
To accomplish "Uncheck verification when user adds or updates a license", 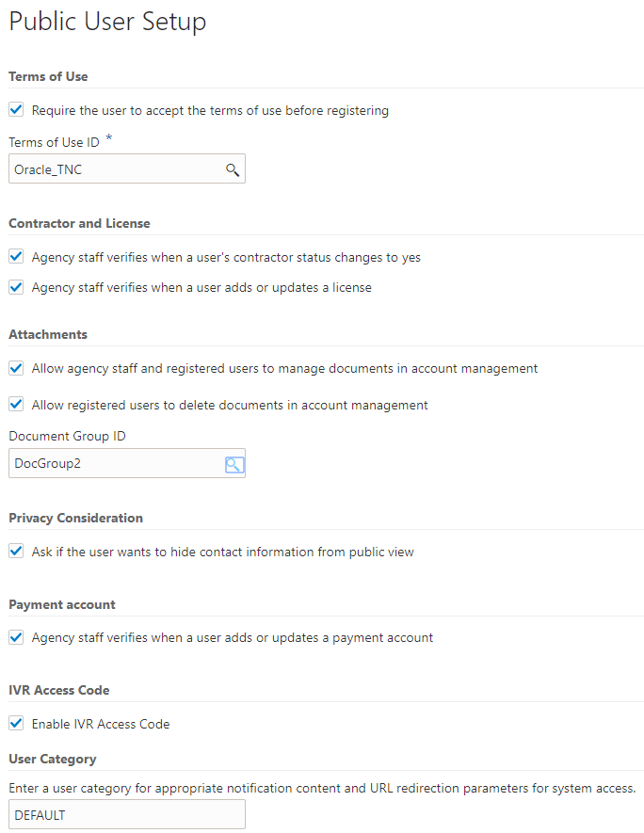I will click(16, 287).
